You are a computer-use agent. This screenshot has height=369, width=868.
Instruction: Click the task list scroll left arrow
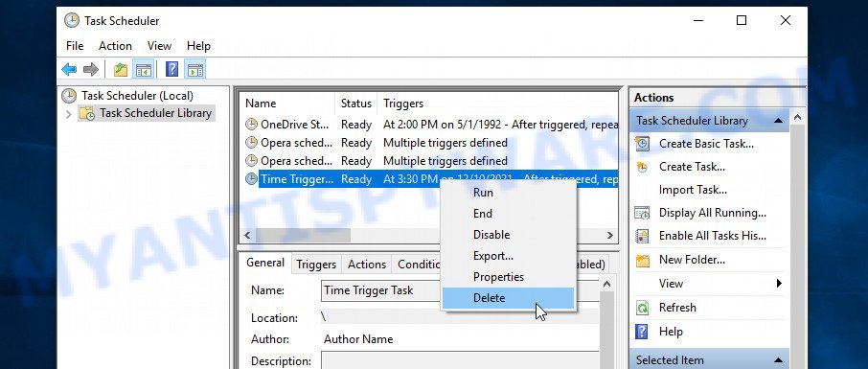[x=247, y=235]
